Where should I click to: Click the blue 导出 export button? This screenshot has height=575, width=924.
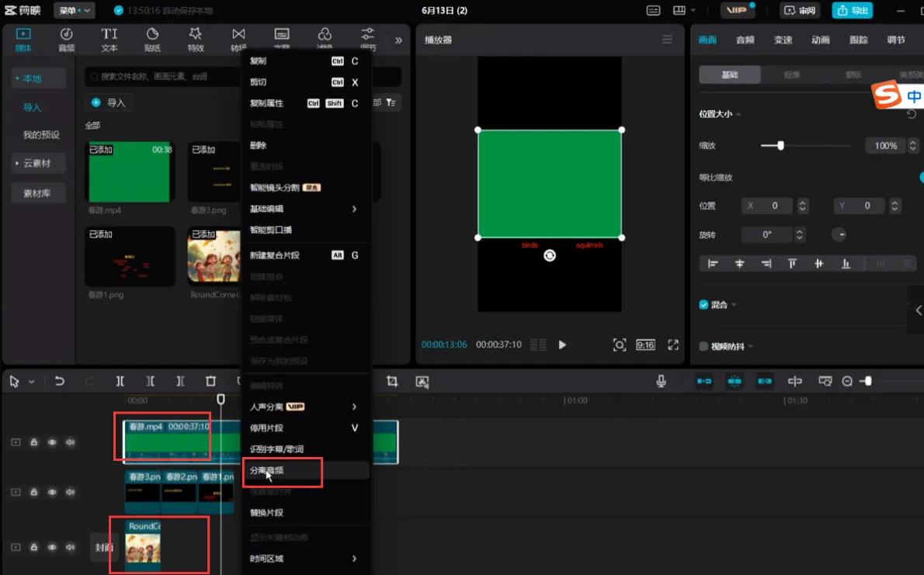(x=852, y=10)
